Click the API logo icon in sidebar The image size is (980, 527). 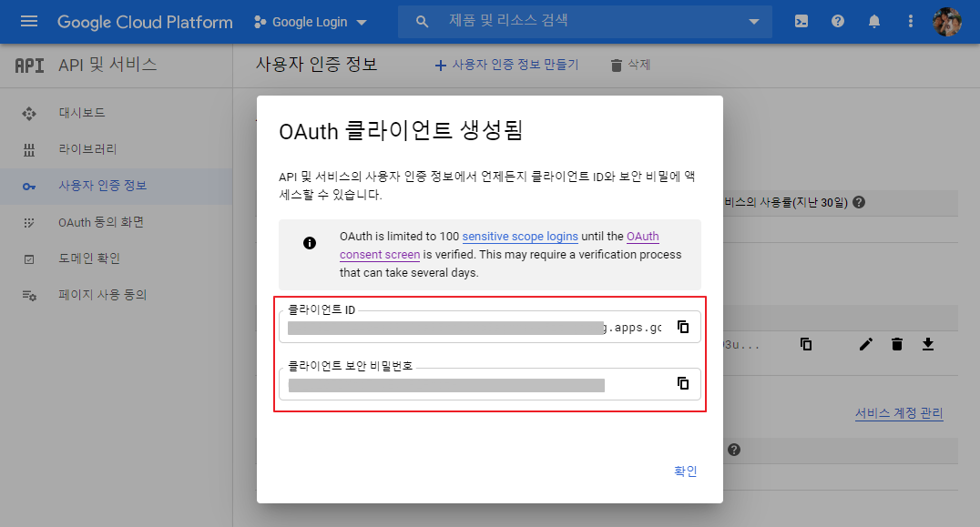29,65
